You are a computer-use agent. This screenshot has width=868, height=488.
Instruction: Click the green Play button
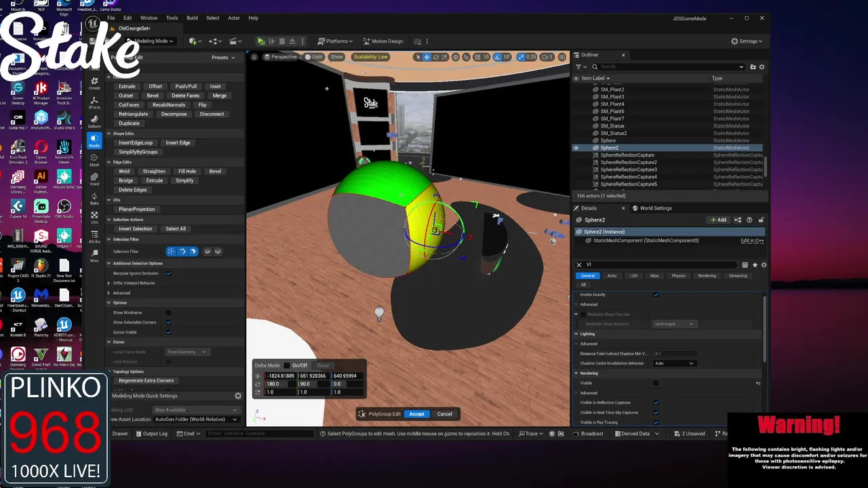(261, 41)
